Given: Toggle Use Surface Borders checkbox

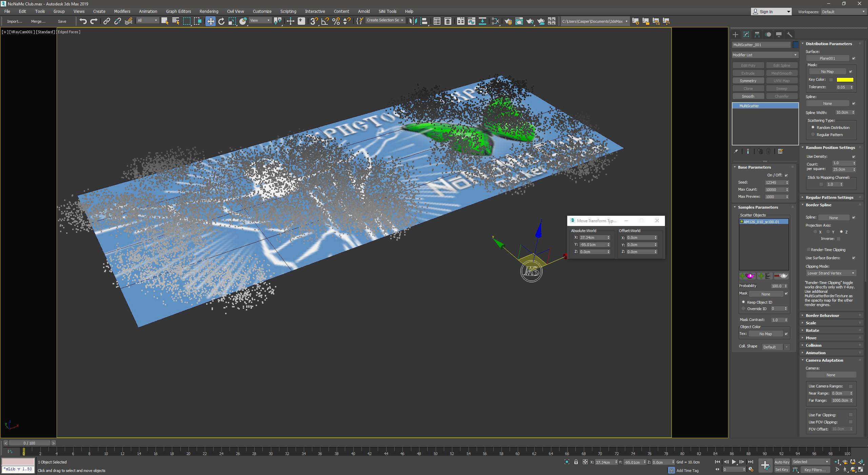Looking at the screenshot, I should pos(853,258).
